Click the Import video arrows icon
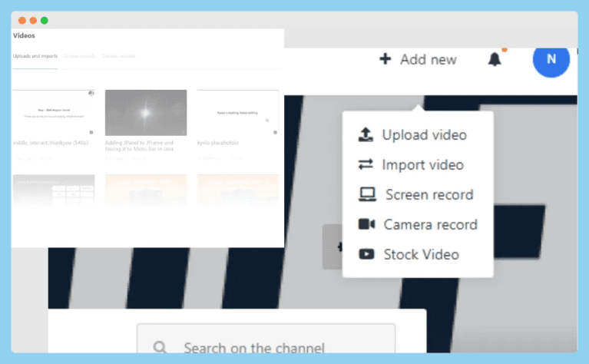The height and width of the screenshot is (364, 589). click(x=366, y=164)
